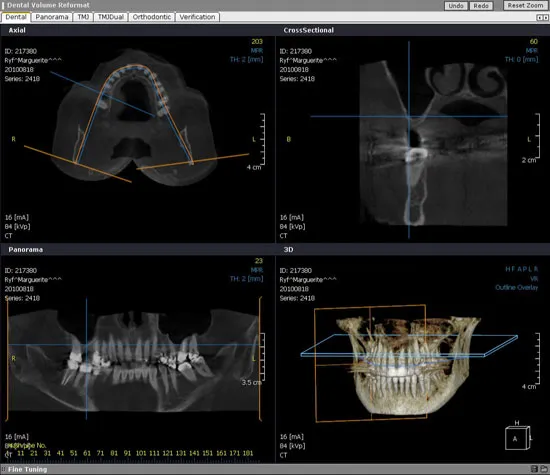The height and width of the screenshot is (475, 550).
Task: Click the left tab-scroll arrow
Action: 539,18
